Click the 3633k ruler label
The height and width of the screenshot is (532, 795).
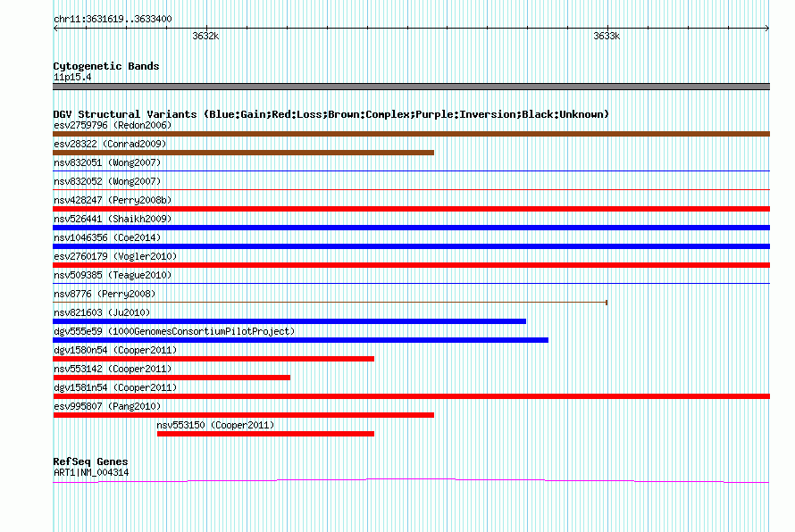tap(607, 36)
